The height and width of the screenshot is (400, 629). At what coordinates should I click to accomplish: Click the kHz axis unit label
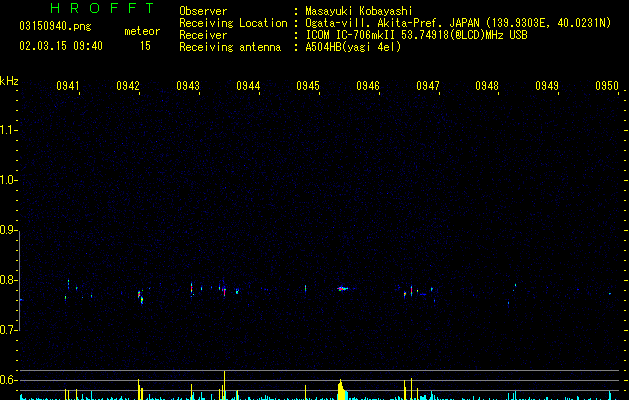coord(9,81)
